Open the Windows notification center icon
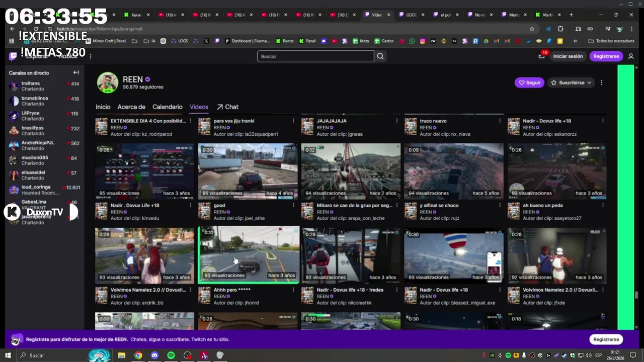This screenshot has height=362, width=644. pyautogui.click(x=633, y=355)
